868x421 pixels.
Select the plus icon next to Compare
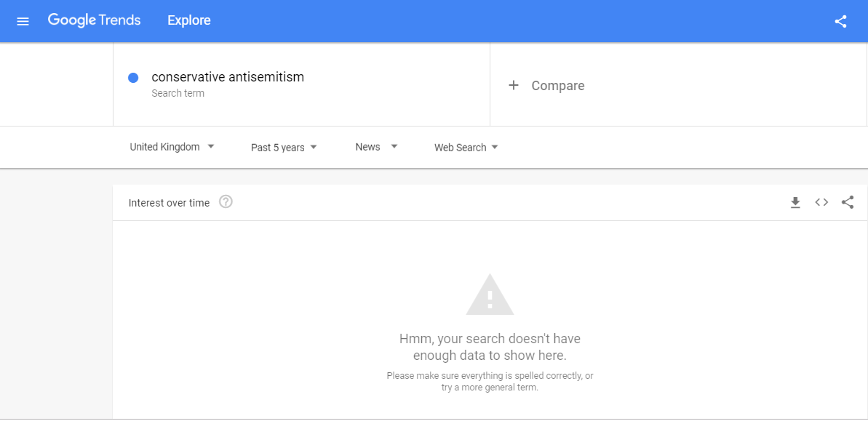coord(514,85)
